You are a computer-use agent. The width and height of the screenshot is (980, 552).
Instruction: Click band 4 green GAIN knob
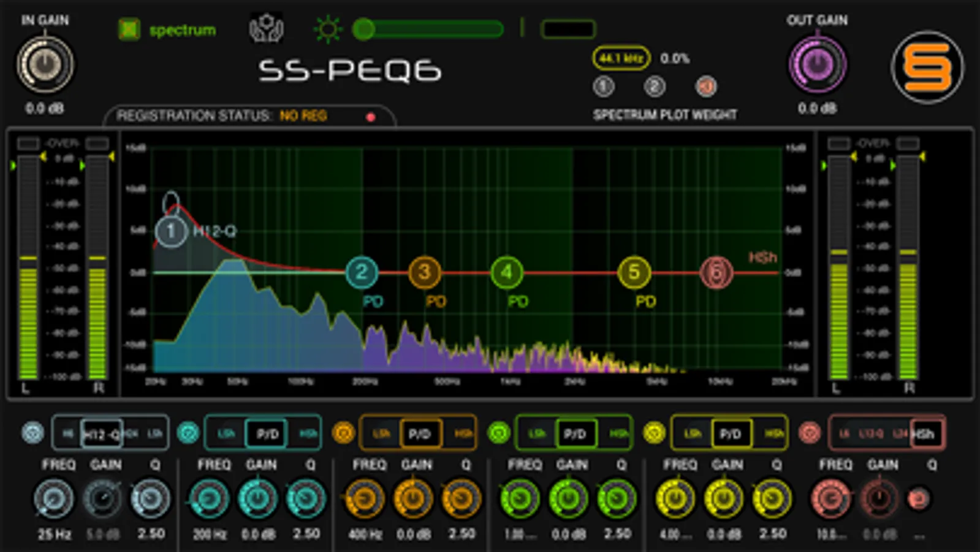tap(568, 499)
